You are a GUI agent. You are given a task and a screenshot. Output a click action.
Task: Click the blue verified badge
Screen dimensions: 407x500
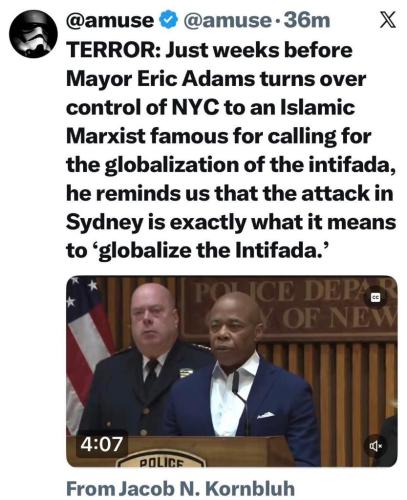click(169, 21)
